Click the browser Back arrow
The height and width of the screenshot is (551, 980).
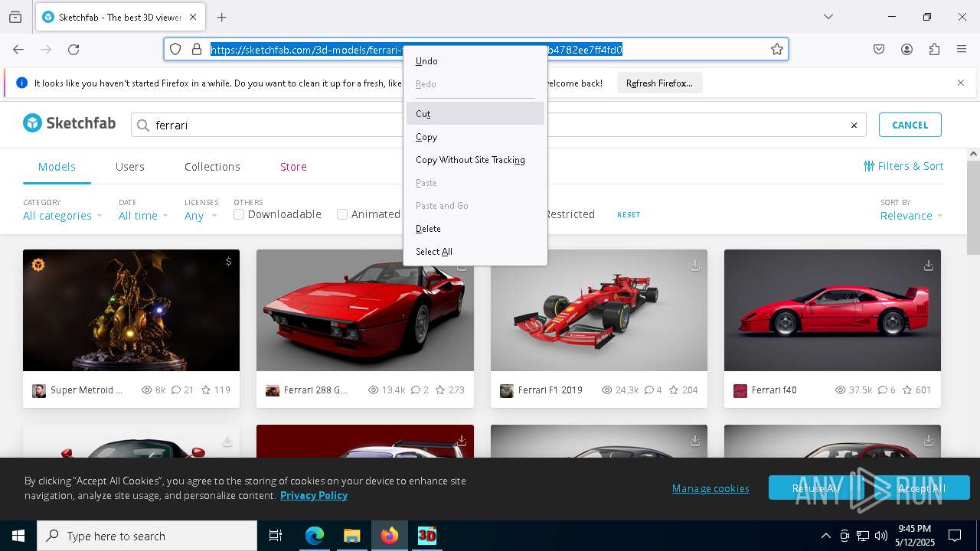click(18, 49)
